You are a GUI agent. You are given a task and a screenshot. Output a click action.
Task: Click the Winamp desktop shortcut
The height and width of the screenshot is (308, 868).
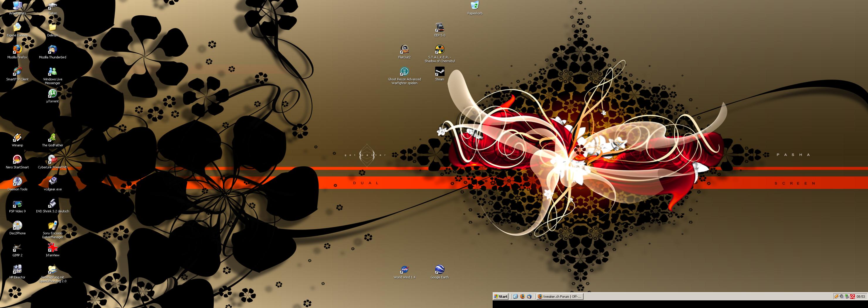pyautogui.click(x=17, y=138)
